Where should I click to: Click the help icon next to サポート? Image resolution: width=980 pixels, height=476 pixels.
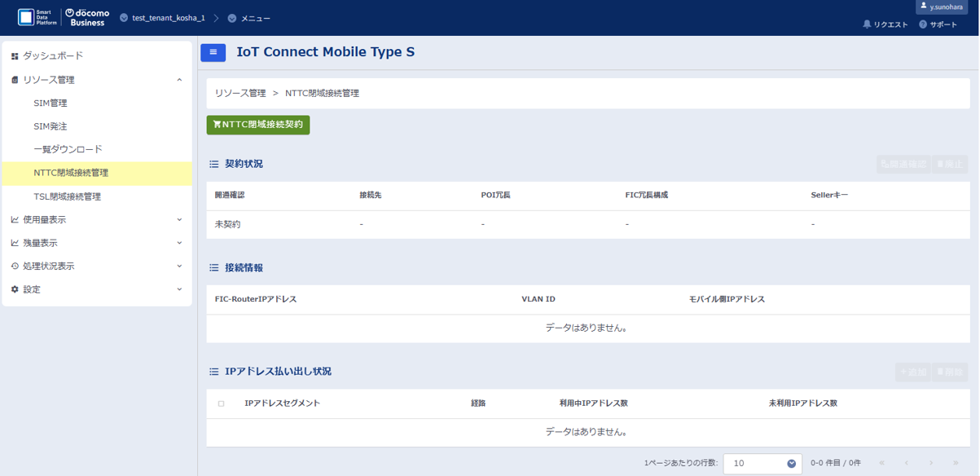pyautogui.click(x=923, y=24)
